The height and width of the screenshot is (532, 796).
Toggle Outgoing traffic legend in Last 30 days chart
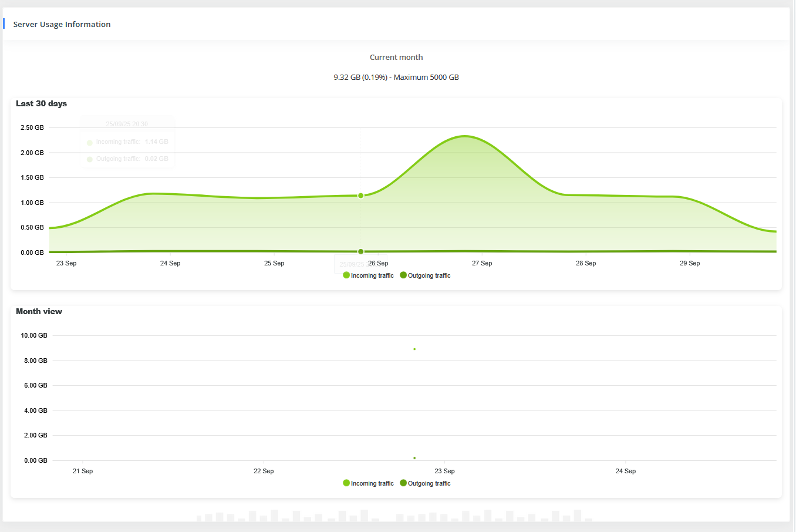point(425,275)
